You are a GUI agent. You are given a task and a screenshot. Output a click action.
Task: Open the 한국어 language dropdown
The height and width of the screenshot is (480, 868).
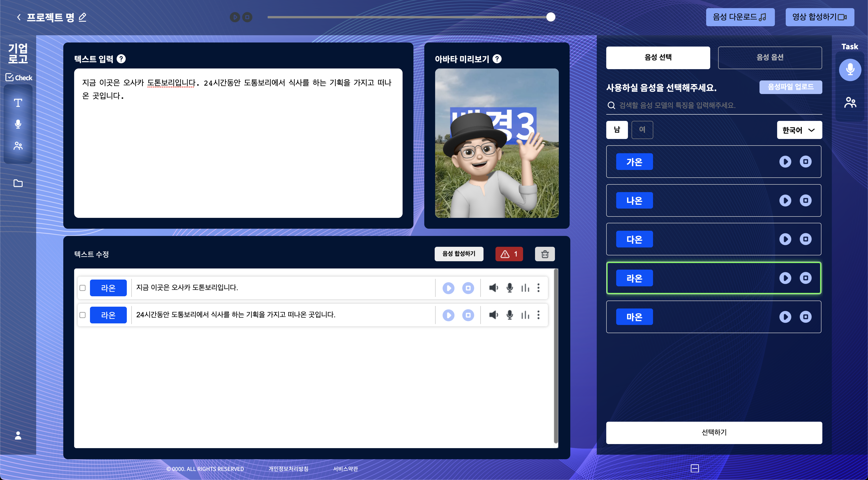coord(800,130)
